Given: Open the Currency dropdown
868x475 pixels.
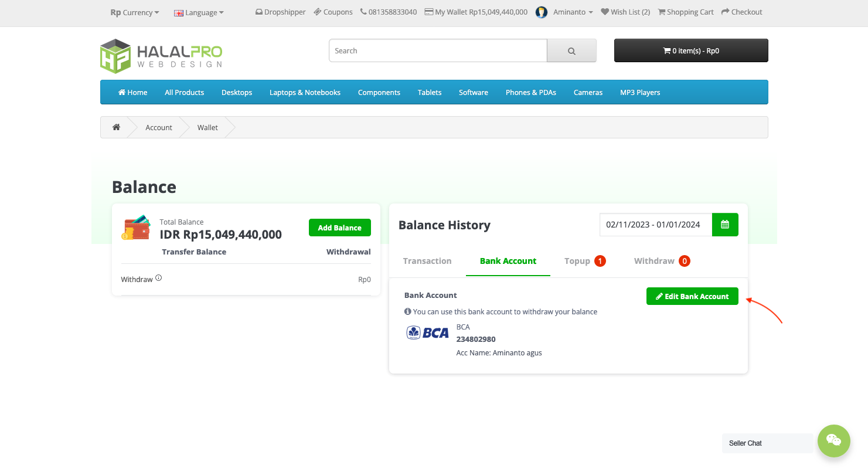Looking at the screenshot, I should (x=134, y=12).
